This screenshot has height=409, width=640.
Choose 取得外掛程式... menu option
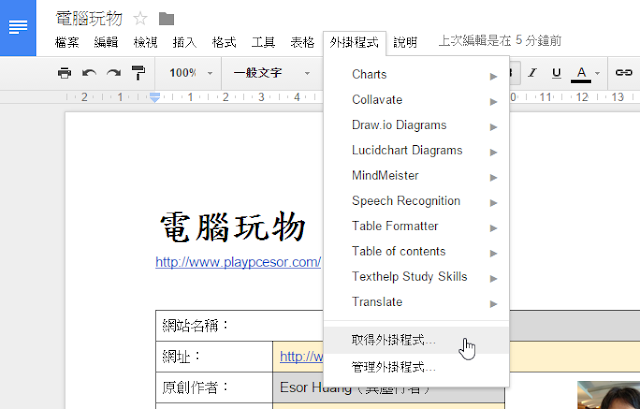[416, 340]
